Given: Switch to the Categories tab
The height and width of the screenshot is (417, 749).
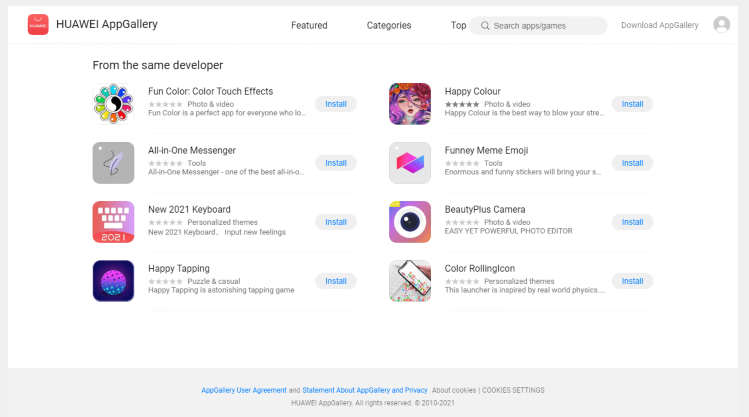Looking at the screenshot, I should point(389,25).
